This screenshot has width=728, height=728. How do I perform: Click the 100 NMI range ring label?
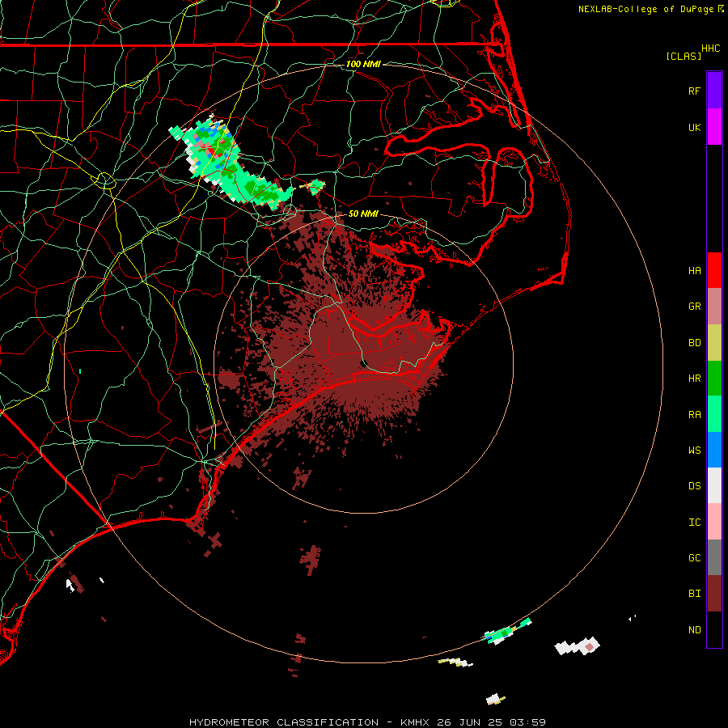(x=363, y=64)
